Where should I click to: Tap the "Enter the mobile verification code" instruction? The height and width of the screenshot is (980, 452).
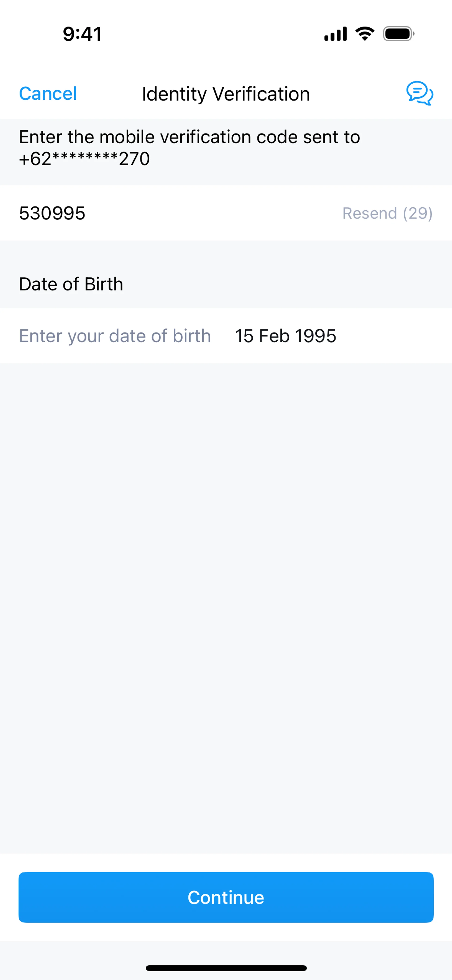coord(190,137)
